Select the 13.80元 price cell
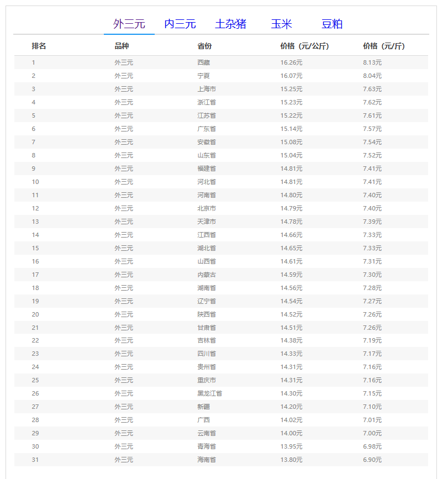The width and height of the screenshot is (448, 479). 291,460
